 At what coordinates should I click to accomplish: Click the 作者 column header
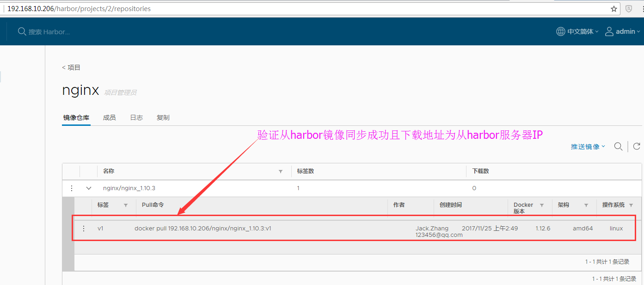click(x=399, y=205)
